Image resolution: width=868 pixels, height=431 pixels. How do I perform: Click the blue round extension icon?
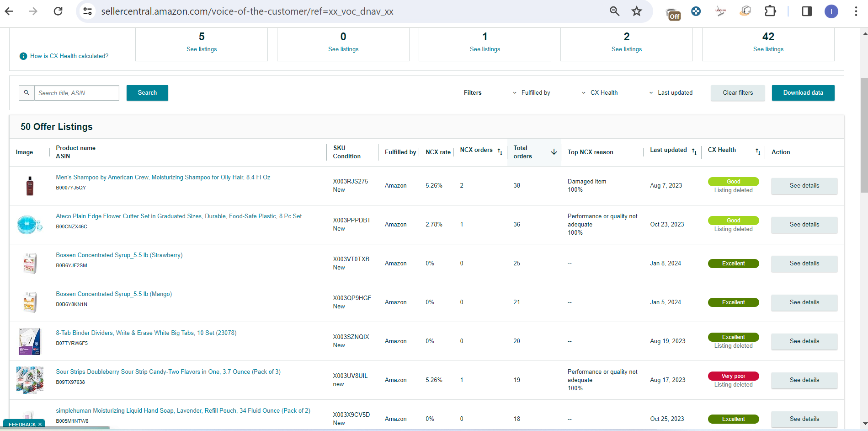click(696, 11)
